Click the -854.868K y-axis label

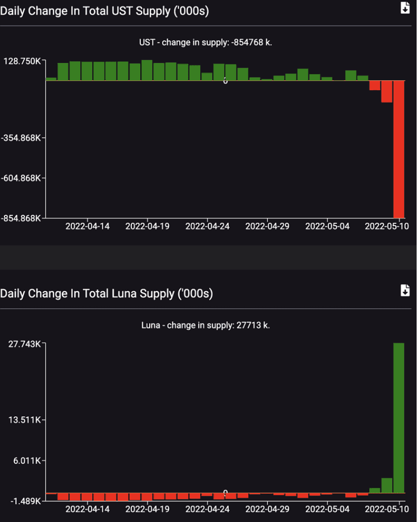click(x=21, y=218)
